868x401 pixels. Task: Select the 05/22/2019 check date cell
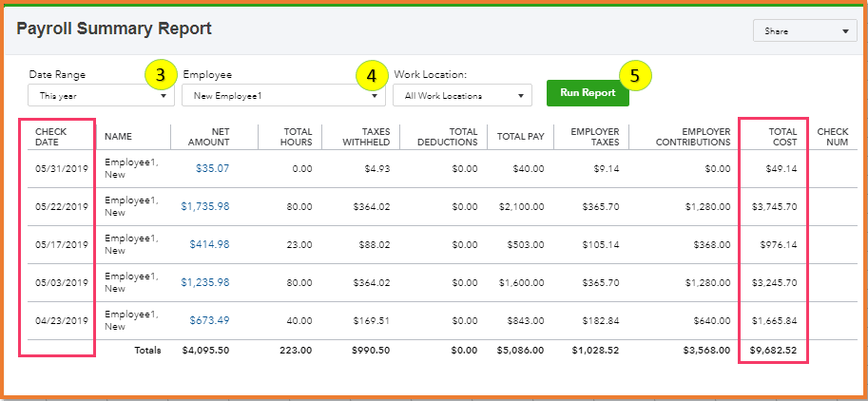62,207
